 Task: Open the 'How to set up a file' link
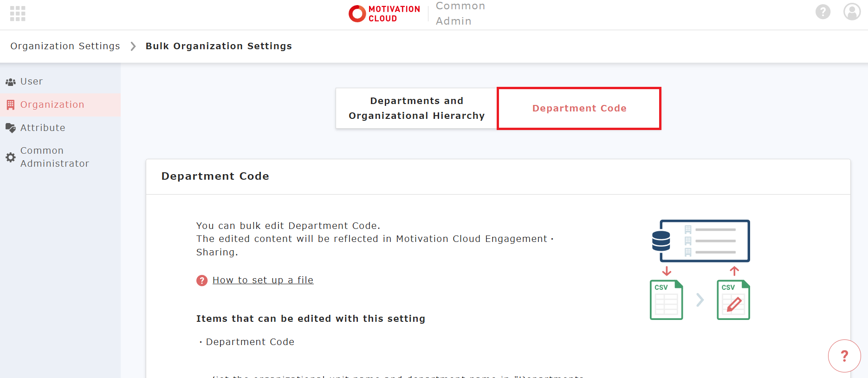(x=263, y=280)
